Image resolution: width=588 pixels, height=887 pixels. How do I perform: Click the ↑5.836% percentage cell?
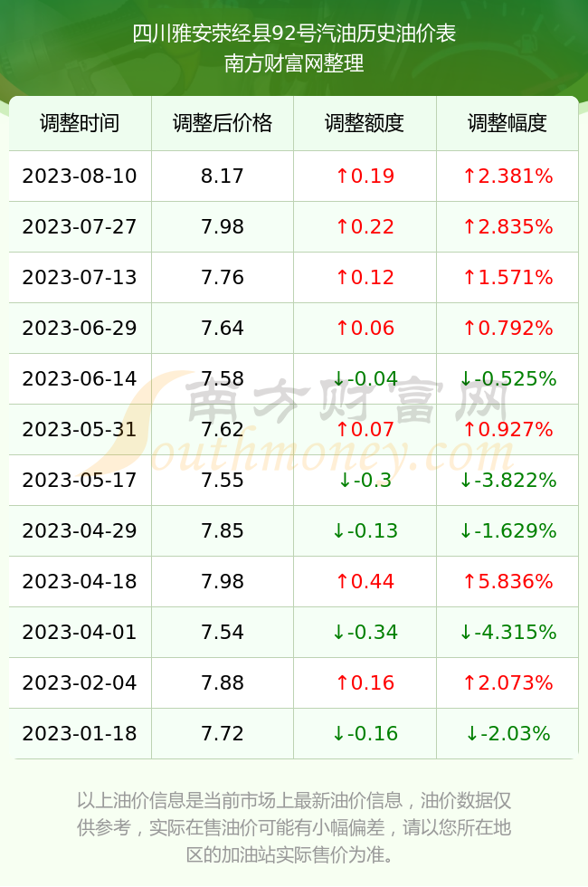507,581
